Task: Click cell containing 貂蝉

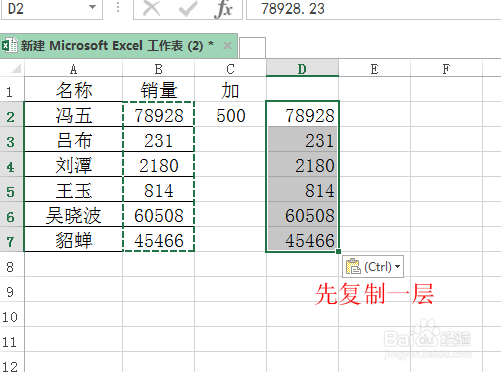Action: (74, 239)
